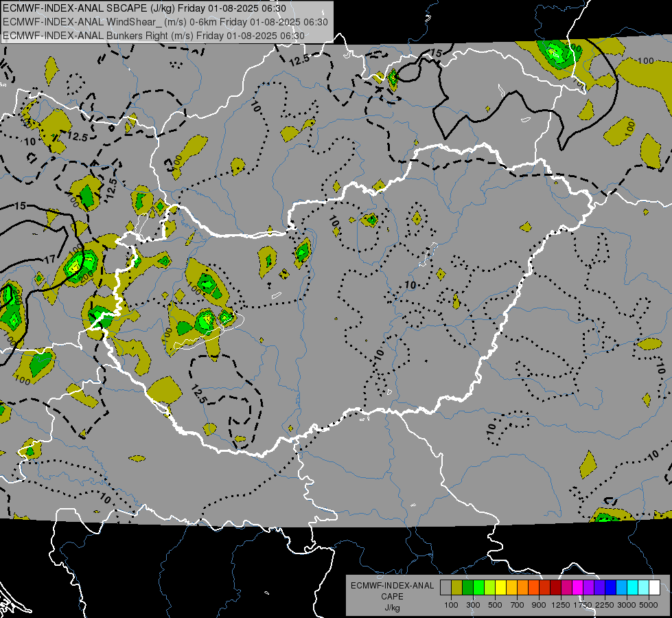Select the pure blue legend swatch

(x=611, y=587)
